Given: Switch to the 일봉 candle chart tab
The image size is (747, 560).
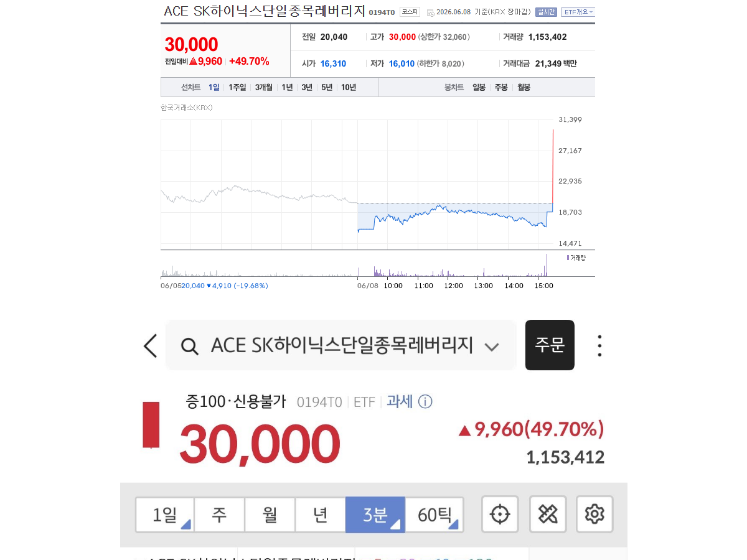Looking at the screenshot, I should point(479,87).
